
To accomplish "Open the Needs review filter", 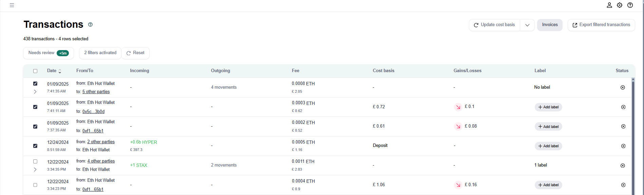I will click(48, 53).
